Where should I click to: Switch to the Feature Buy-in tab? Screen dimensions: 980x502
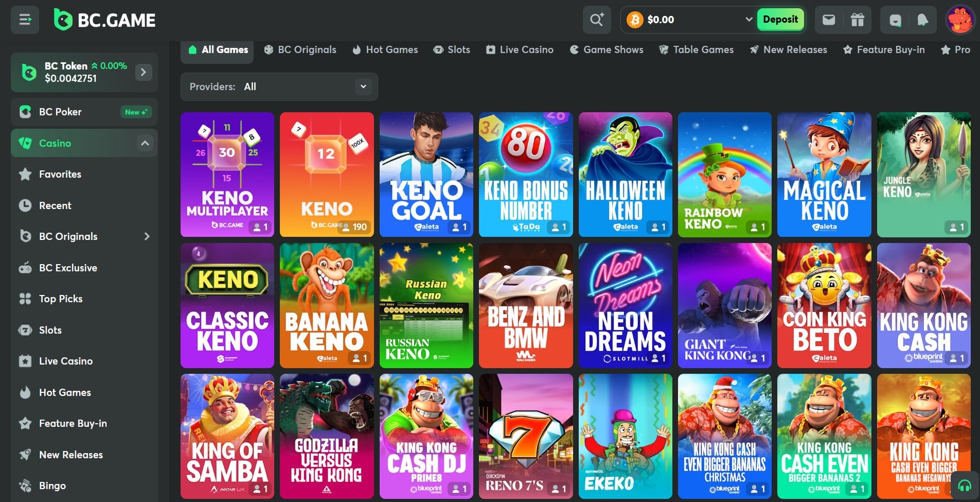pyautogui.click(x=884, y=50)
